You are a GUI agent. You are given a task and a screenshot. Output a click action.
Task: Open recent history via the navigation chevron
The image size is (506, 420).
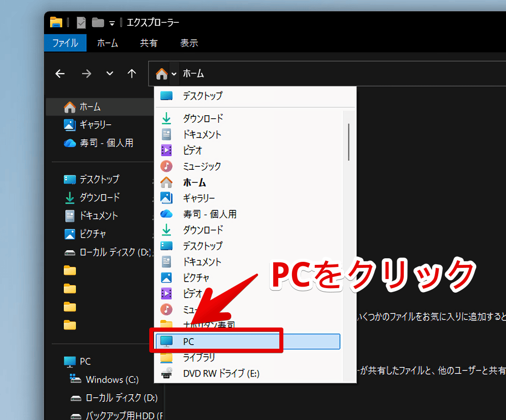109,74
